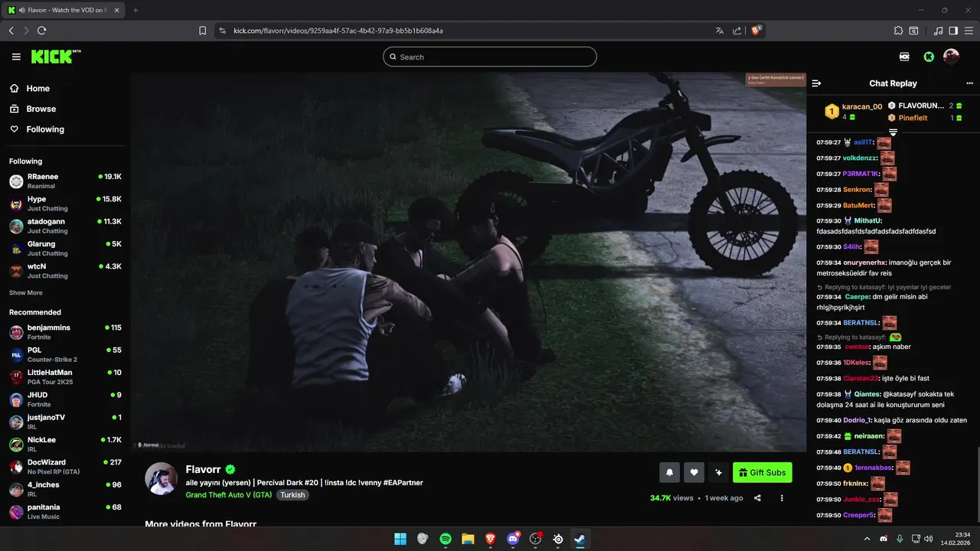The width and height of the screenshot is (980, 551).
Task: Go back to previous page
Action: click(x=11, y=31)
